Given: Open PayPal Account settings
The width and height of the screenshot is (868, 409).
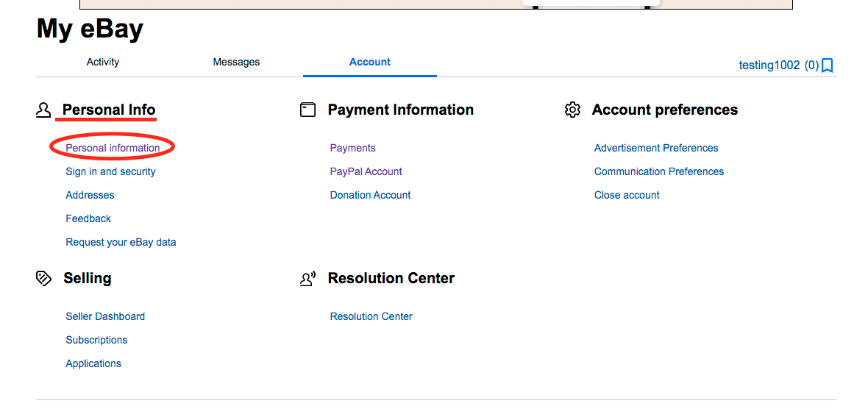Looking at the screenshot, I should pyautogui.click(x=366, y=171).
